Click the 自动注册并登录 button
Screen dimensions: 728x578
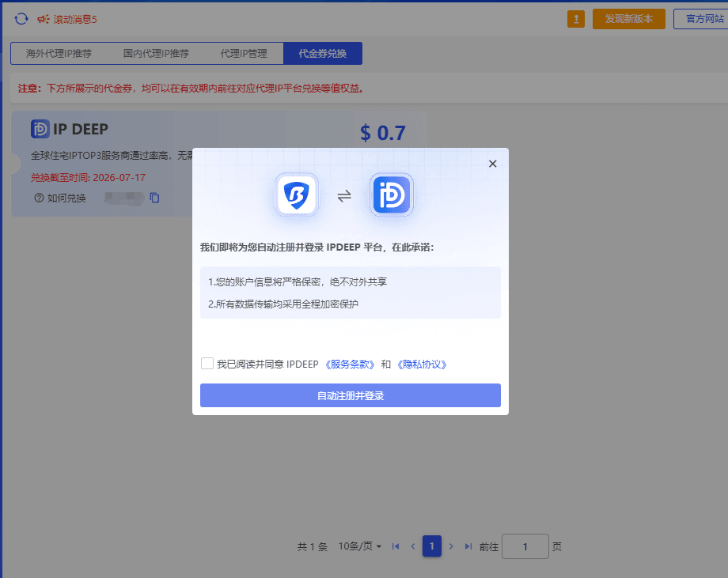click(x=351, y=395)
